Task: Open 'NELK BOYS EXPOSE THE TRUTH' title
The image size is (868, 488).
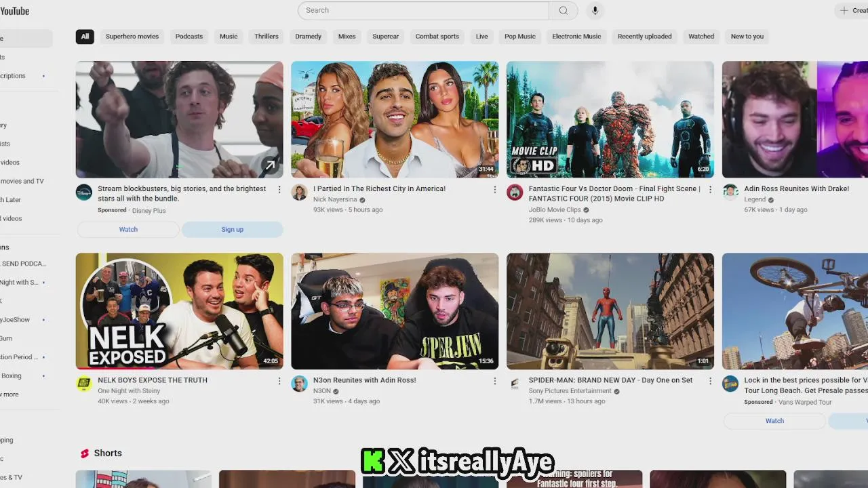Action: click(153, 380)
